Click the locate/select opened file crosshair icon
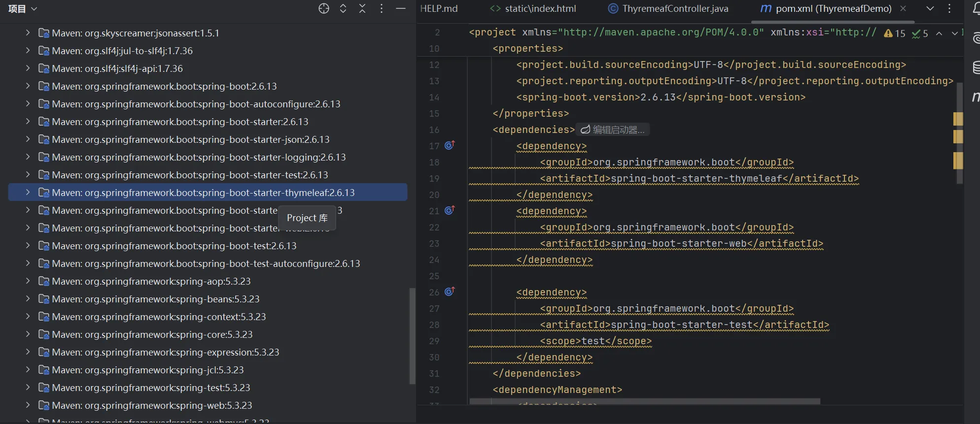Image resolution: width=980 pixels, height=424 pixels. click(x=323, y=8)
